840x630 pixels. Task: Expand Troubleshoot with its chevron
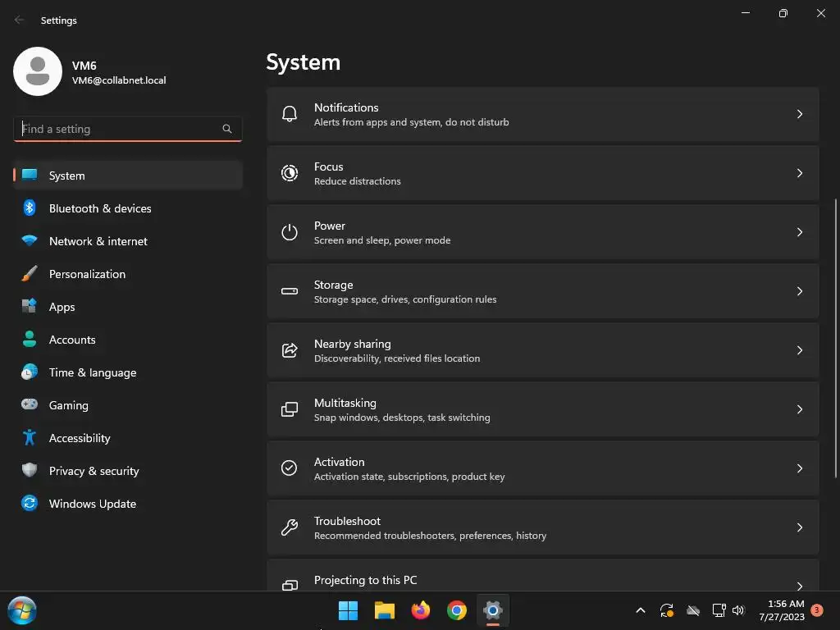pyautogui.click(x=799, y=527)
